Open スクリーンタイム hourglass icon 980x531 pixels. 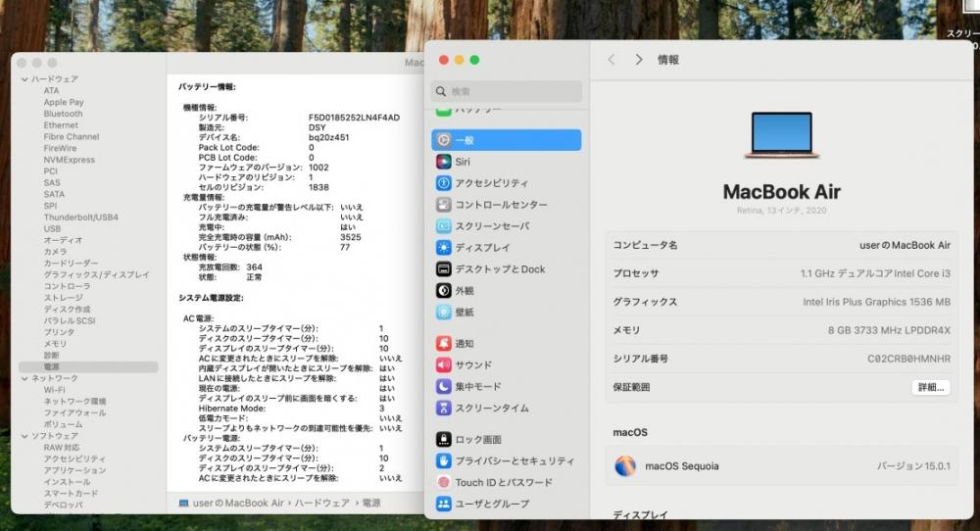pyautogui.click(x=444, y=408)
